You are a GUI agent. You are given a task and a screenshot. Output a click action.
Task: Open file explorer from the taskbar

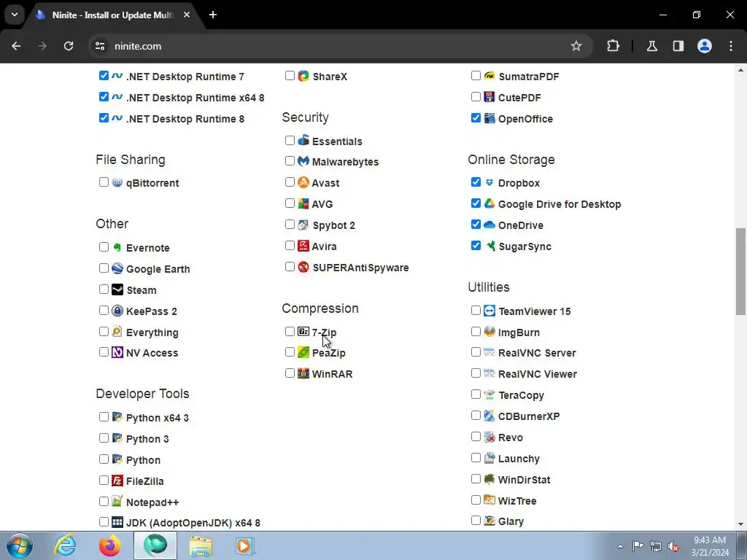(201, 545)
